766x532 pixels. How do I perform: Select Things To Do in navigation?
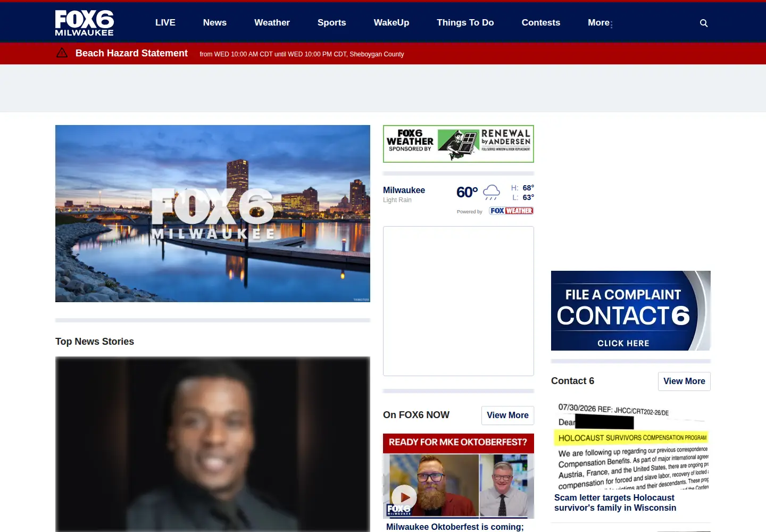465,23
